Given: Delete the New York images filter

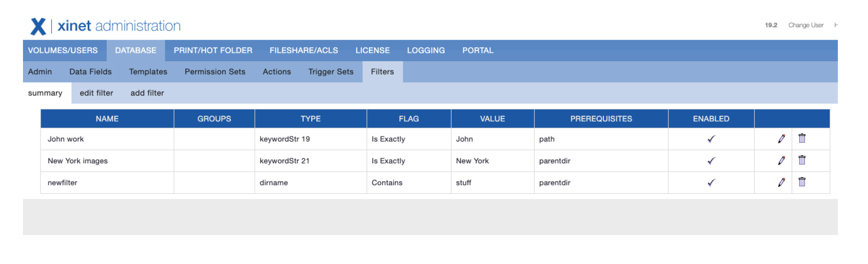Looking at the screenshot, I should point(802,160).
